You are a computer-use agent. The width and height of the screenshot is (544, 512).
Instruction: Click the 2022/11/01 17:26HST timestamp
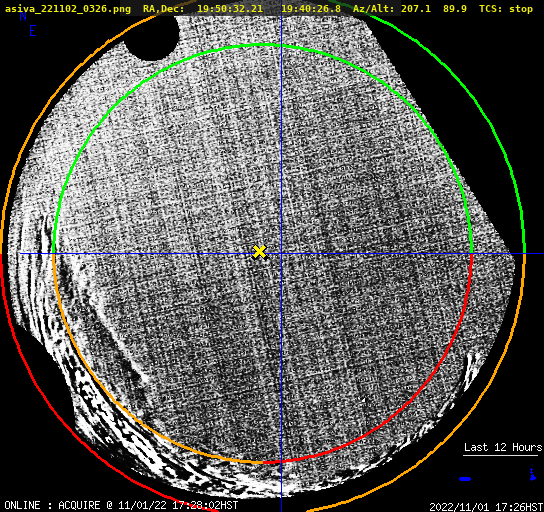coord(486,507)
